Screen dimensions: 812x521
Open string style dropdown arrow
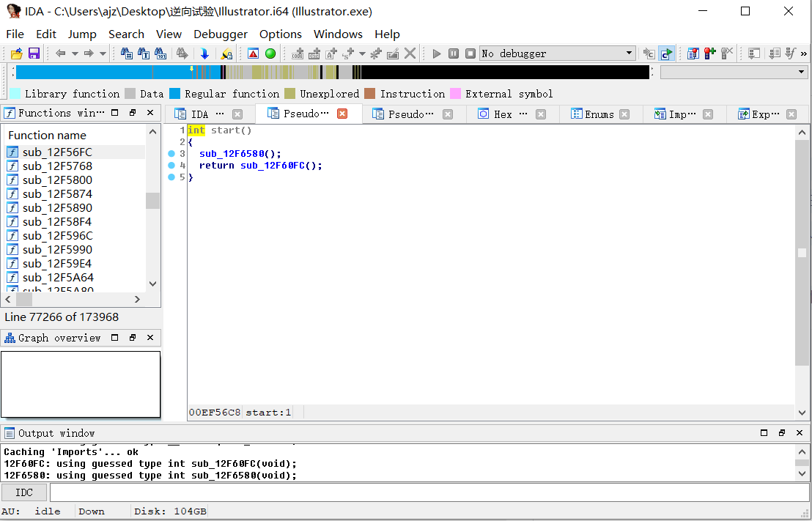(x=362, y=53)
